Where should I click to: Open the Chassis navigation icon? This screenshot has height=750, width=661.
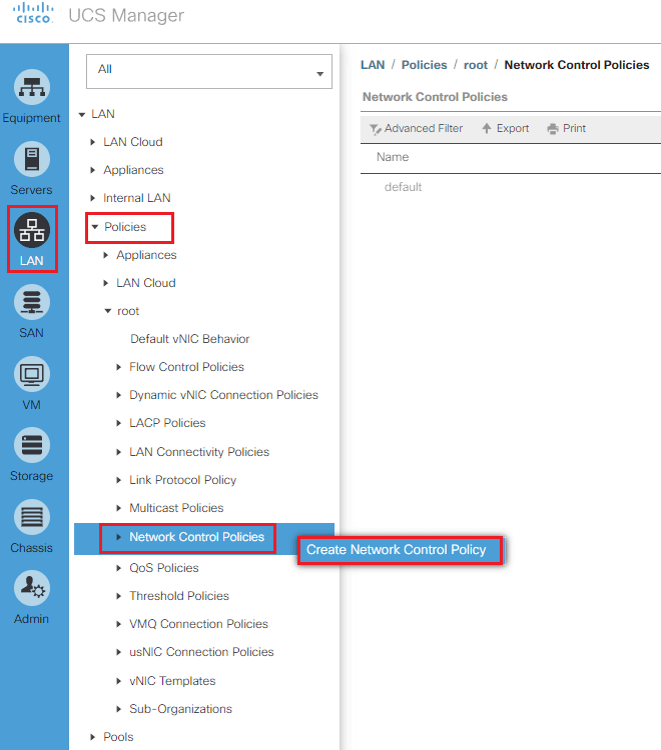tap(32, 517)
